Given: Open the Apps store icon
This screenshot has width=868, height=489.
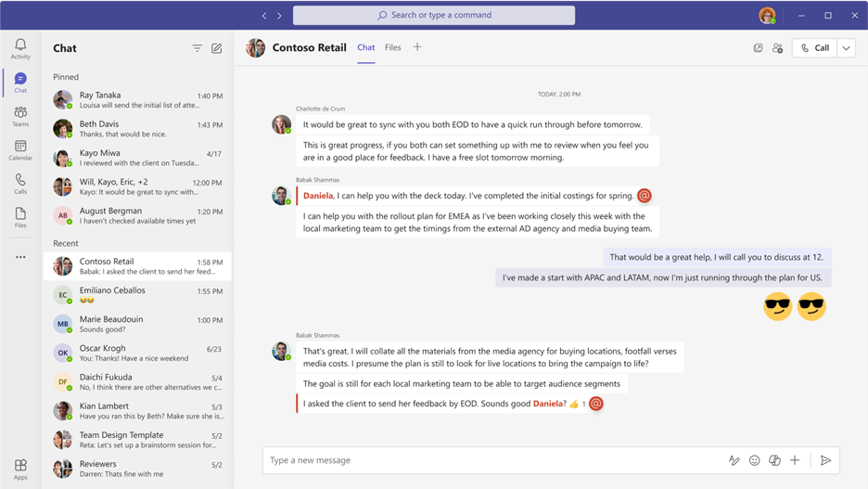Looking at the screenshot, I should tap(20, 469).
